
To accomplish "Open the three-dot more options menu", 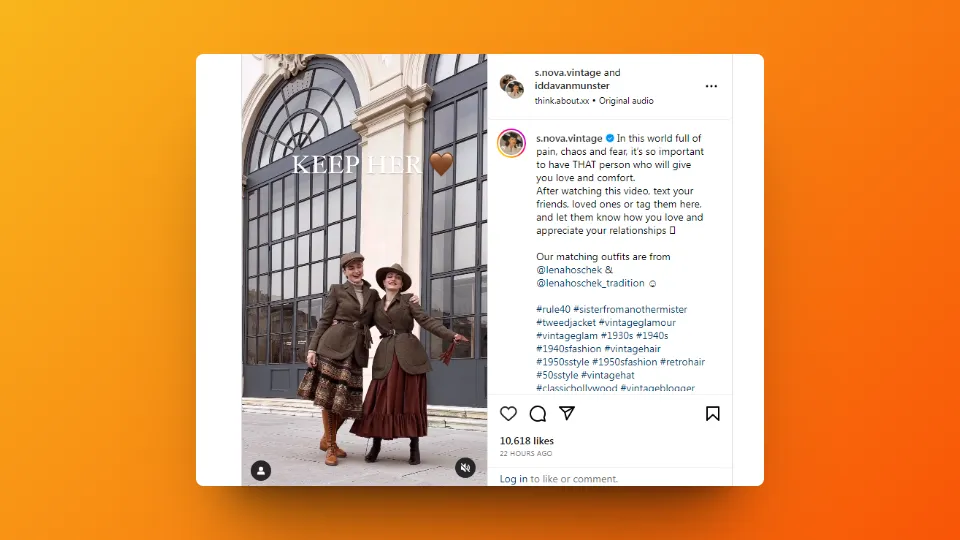I will point(711,86).
